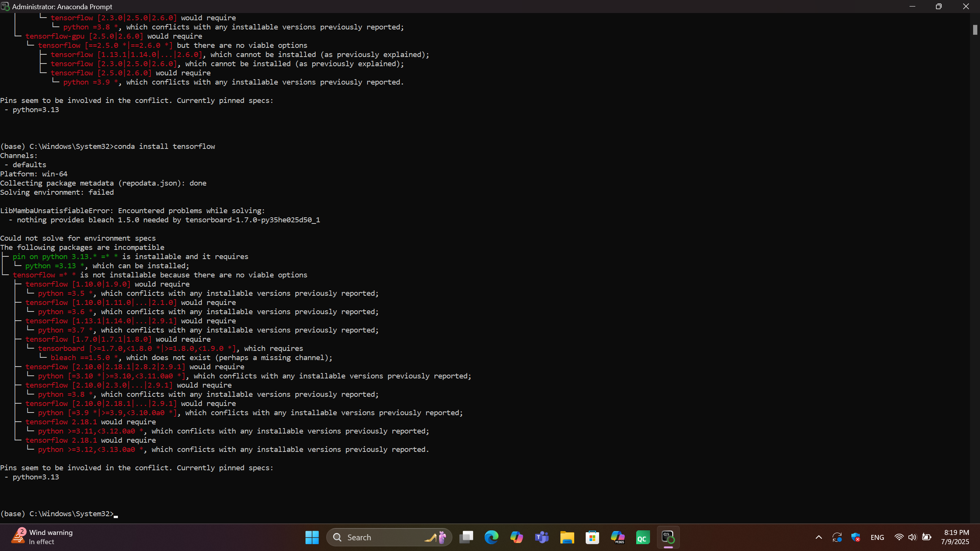Image resolution: width=980 pixels, height=551 pixels.
Task: Open Microsoft 365 Copilot app icon
Action: coord(617,537)
